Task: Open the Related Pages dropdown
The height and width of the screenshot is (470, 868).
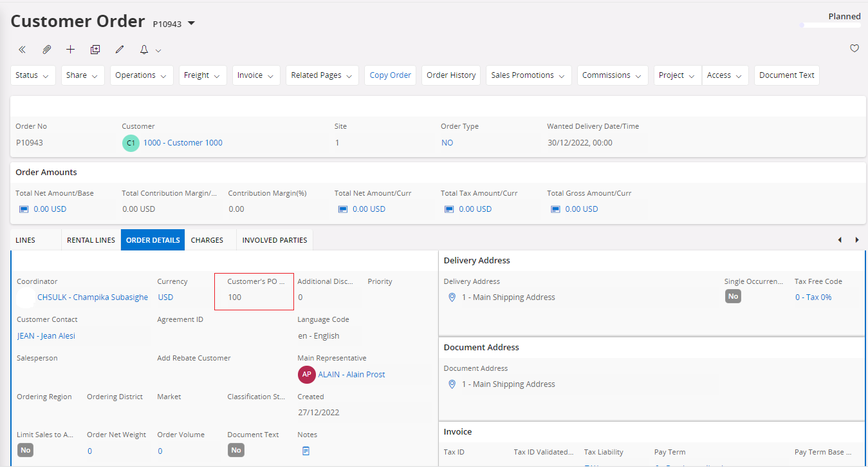Action: (x=322, y=75)
